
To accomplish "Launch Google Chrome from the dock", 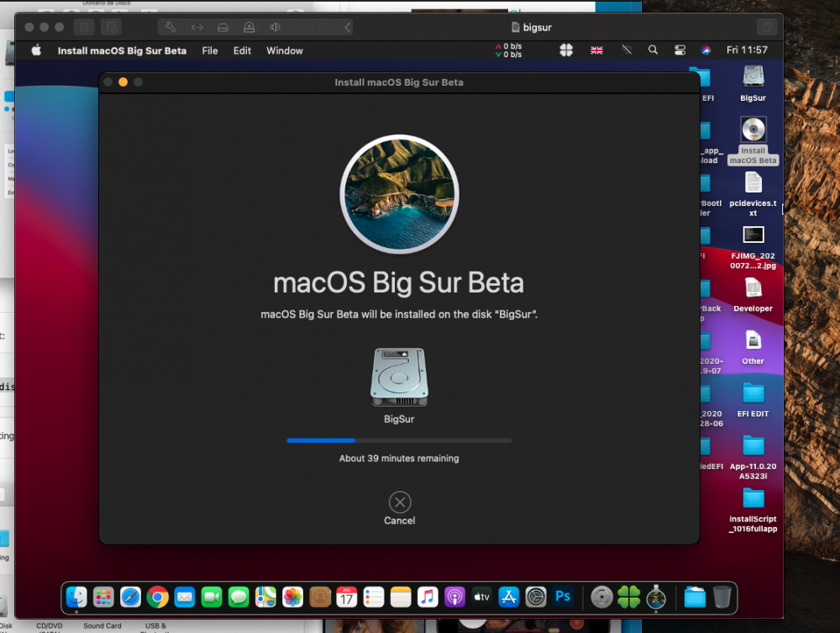I will 158,597.
